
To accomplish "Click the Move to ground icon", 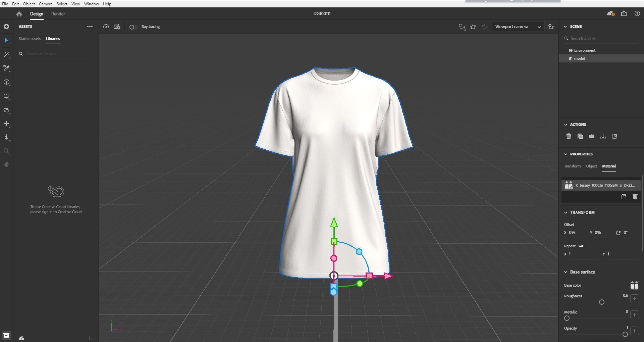I will 603,136.
